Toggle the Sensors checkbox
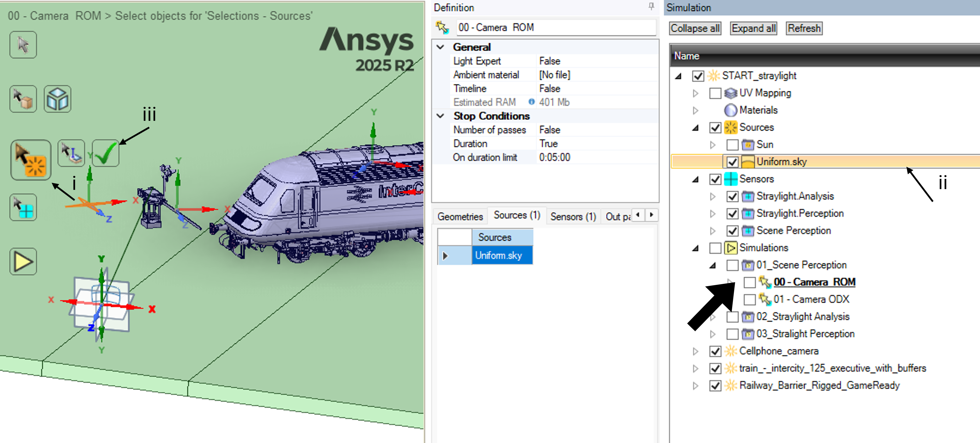The image size is (980, 443). [x=715, y=179]
